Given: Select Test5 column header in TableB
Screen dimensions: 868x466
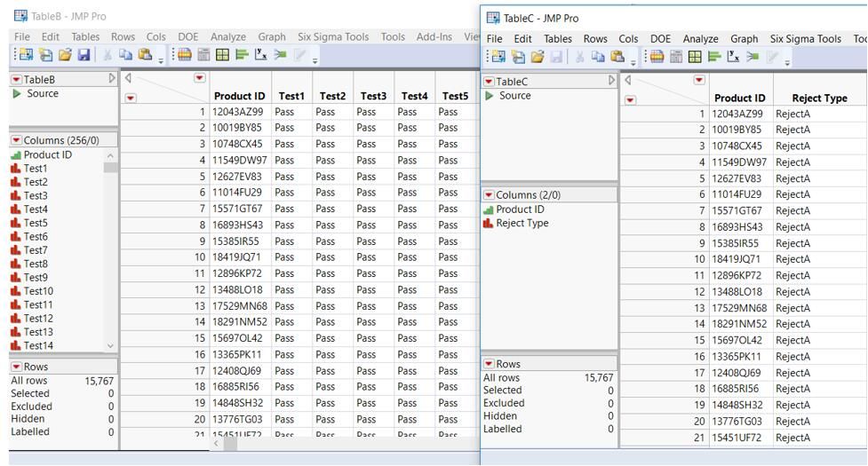Looking at the screenshot, I should [455, 96].
